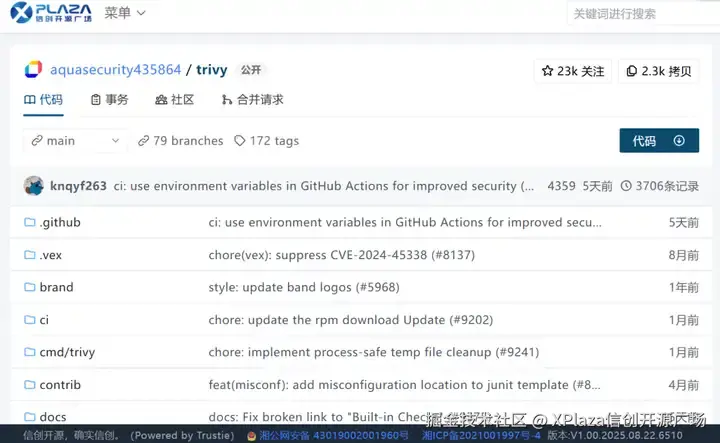Open the aquasecurity435864 owner link
Image resolution: width=720 pixels, height=443 pixels.
115,70
